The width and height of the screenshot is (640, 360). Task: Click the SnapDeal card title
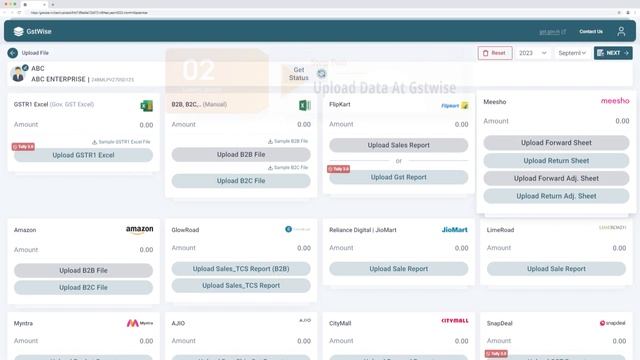[500, 323]
